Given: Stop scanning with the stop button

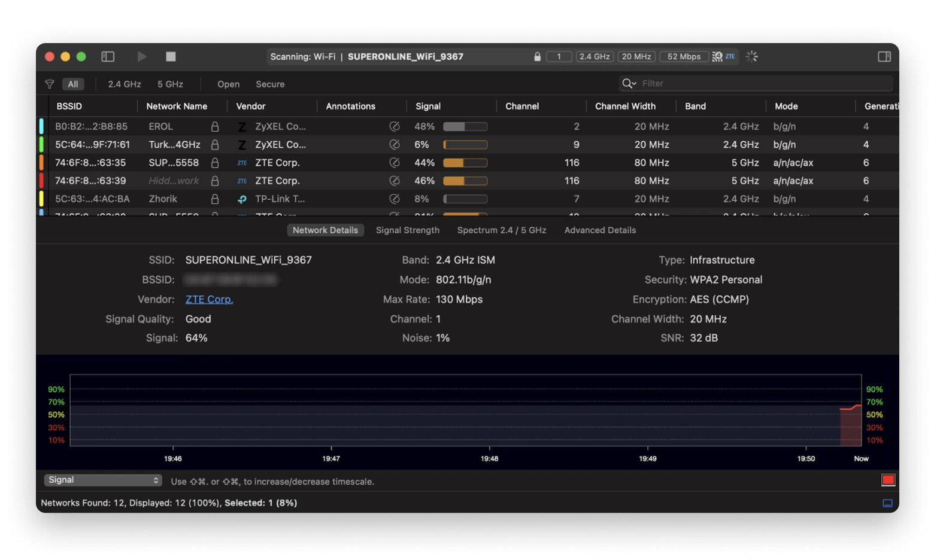Looking at the screenshot, I should tap(171, 56).
